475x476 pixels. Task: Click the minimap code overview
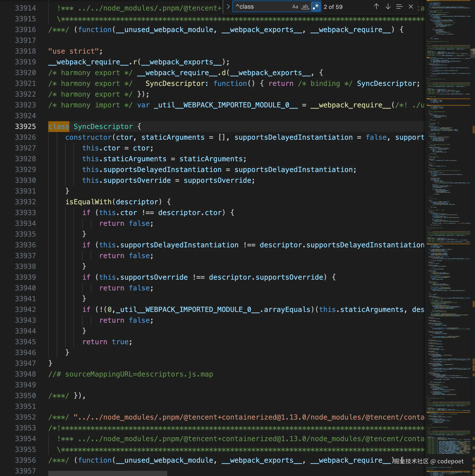pos(448,222)
